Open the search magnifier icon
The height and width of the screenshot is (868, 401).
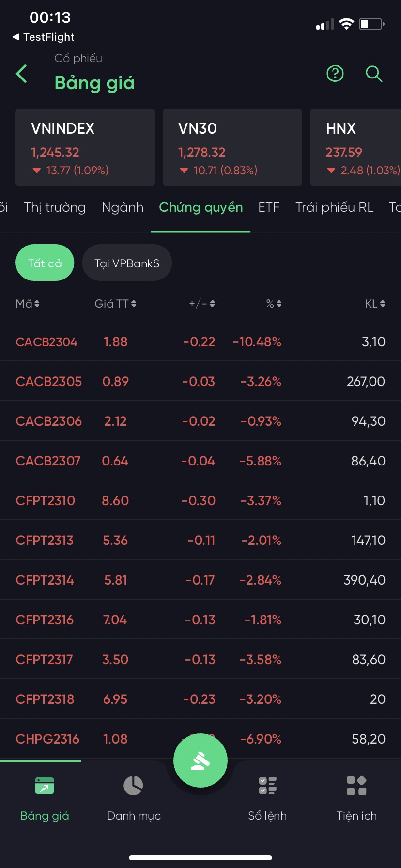[x=374, y=74]
